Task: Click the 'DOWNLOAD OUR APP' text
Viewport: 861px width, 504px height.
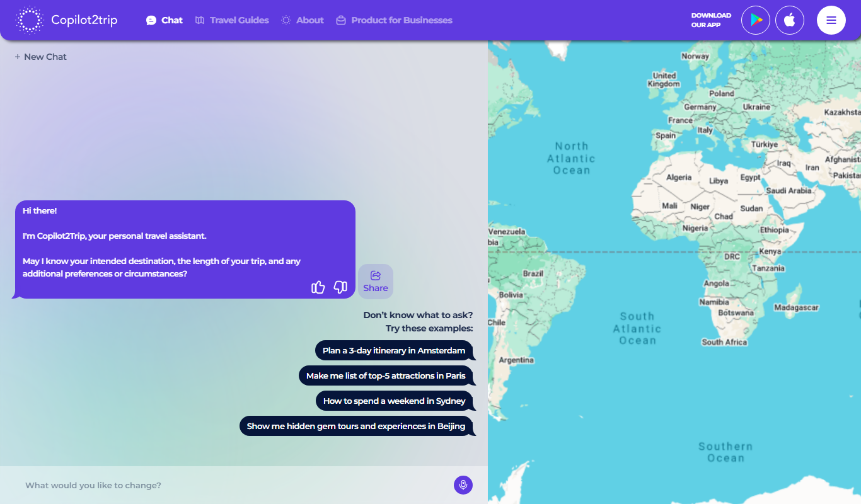Action: click(x=711, y=20)
